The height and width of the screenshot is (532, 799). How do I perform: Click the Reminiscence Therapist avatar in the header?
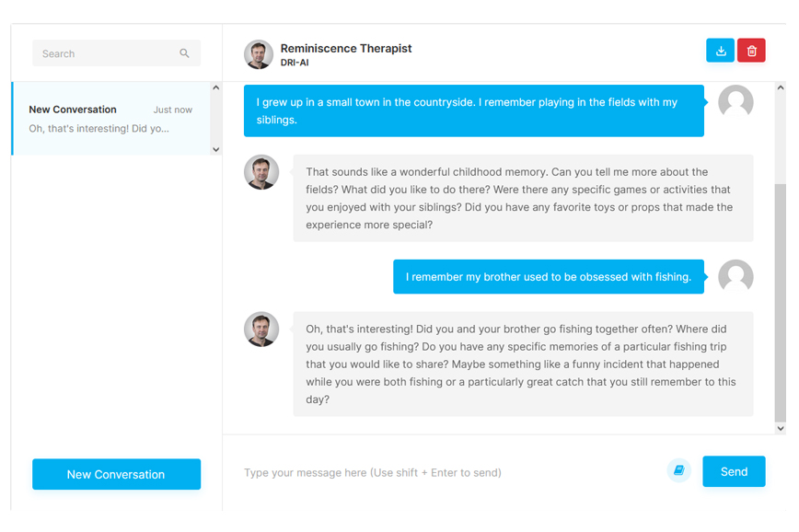click(259, 54)
